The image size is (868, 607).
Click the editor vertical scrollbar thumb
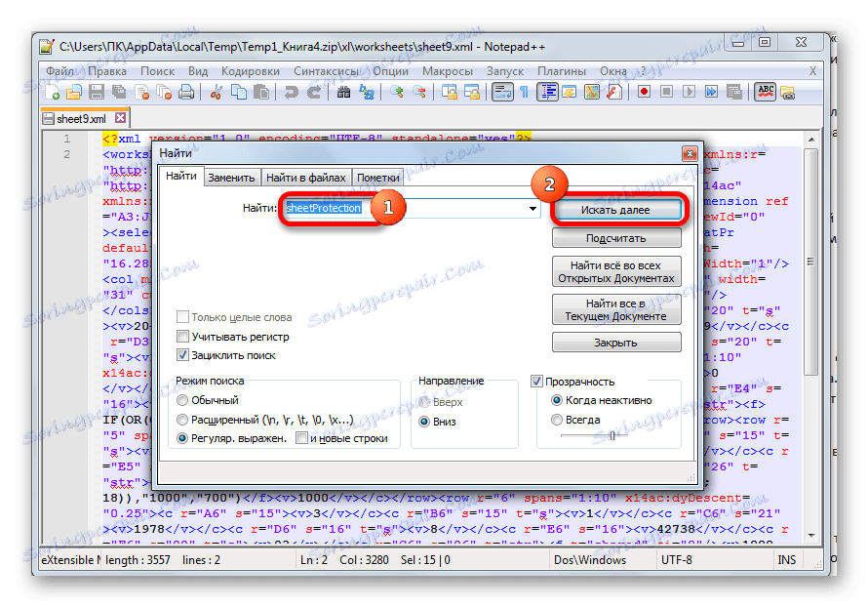811,262
